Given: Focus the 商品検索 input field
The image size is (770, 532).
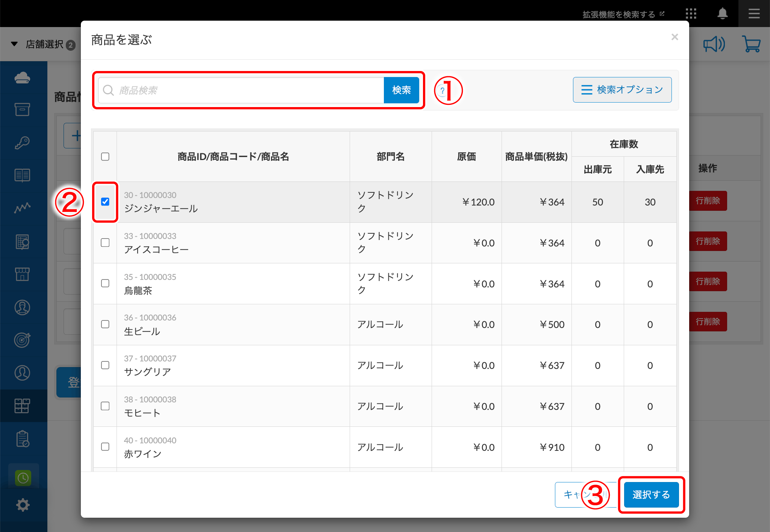Looking at the screenshot, I should [241, 90].
